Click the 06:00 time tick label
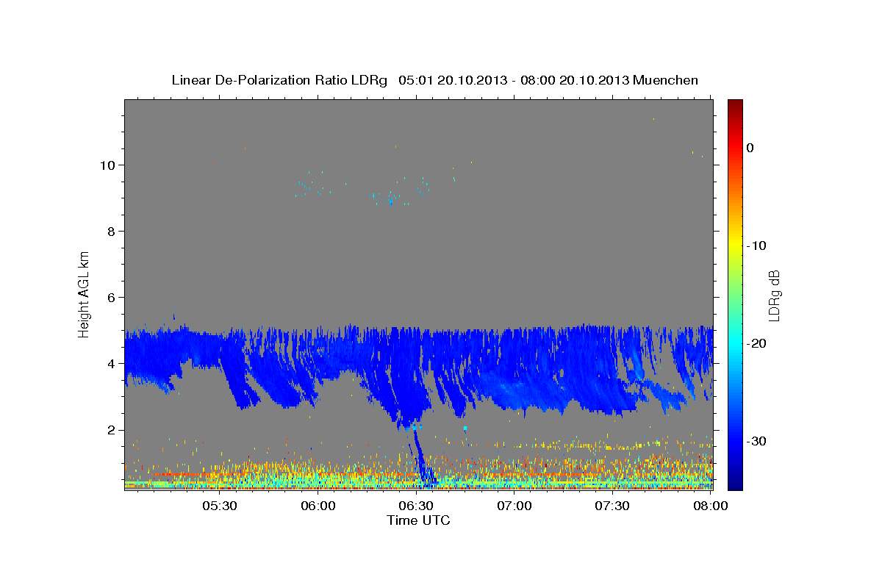The height and width of the screenshot is (588, 882). [318, 506]
